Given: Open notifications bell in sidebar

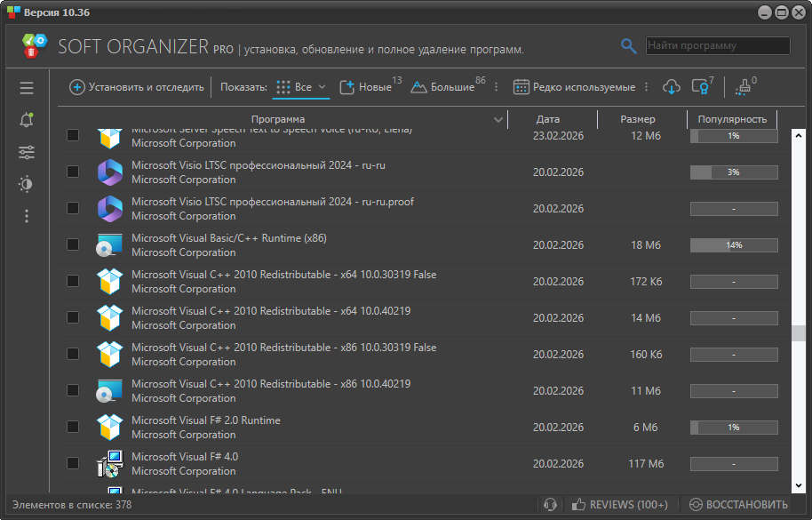Looking at the screenshot, I should point(27,120).
